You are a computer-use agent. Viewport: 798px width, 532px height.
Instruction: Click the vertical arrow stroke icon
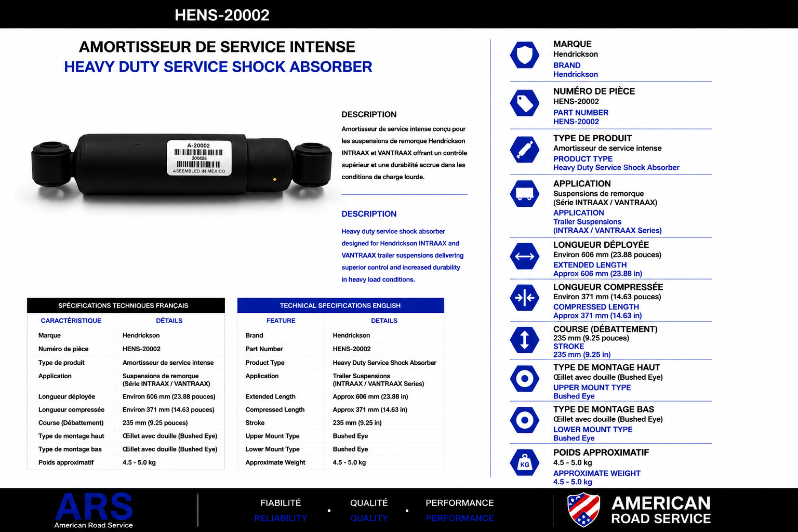tap(525, 340)
